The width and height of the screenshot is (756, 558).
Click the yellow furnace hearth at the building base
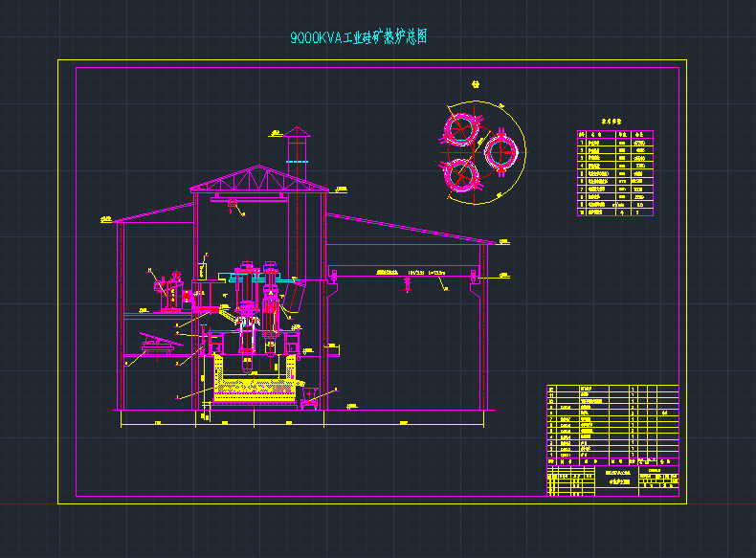point(254,387)
